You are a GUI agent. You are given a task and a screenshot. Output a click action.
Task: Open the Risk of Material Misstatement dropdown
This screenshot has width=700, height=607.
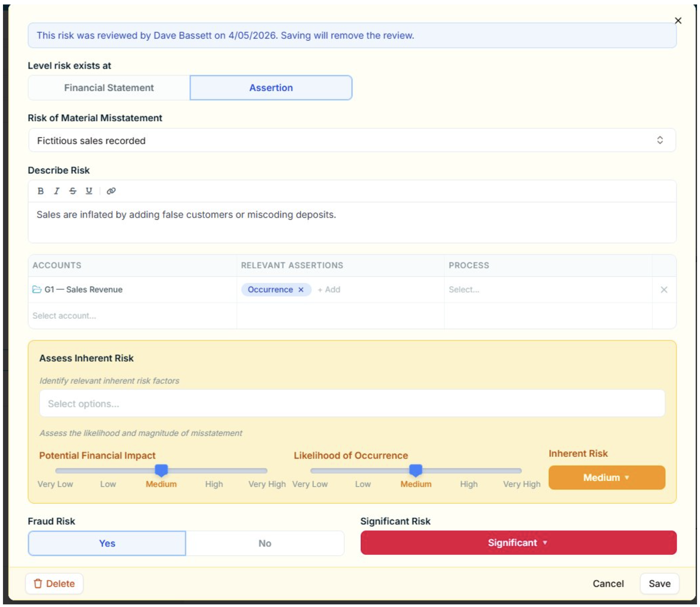point(352,140)
